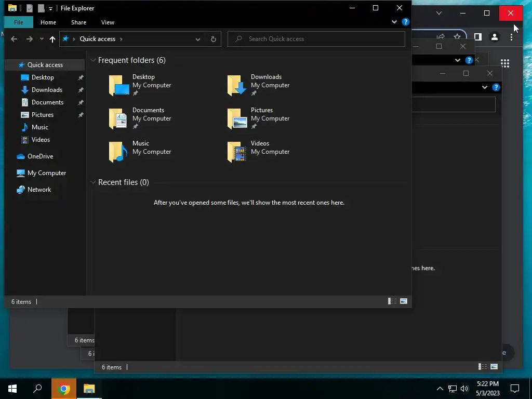Refresh the Quick access address bar
This screenshot has height=399, width=532.
[x=213, y=39]
